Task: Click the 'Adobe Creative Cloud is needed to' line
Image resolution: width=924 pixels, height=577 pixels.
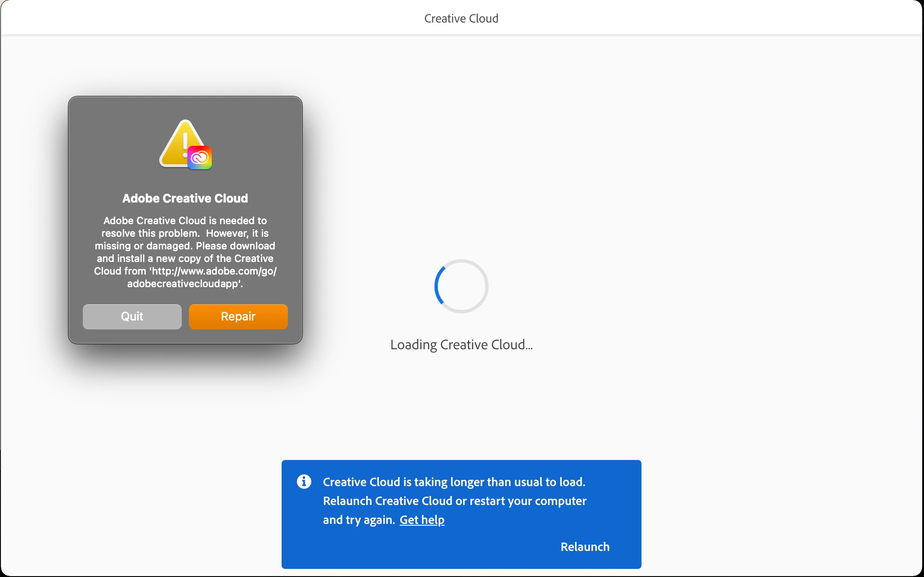Action: 185,221
